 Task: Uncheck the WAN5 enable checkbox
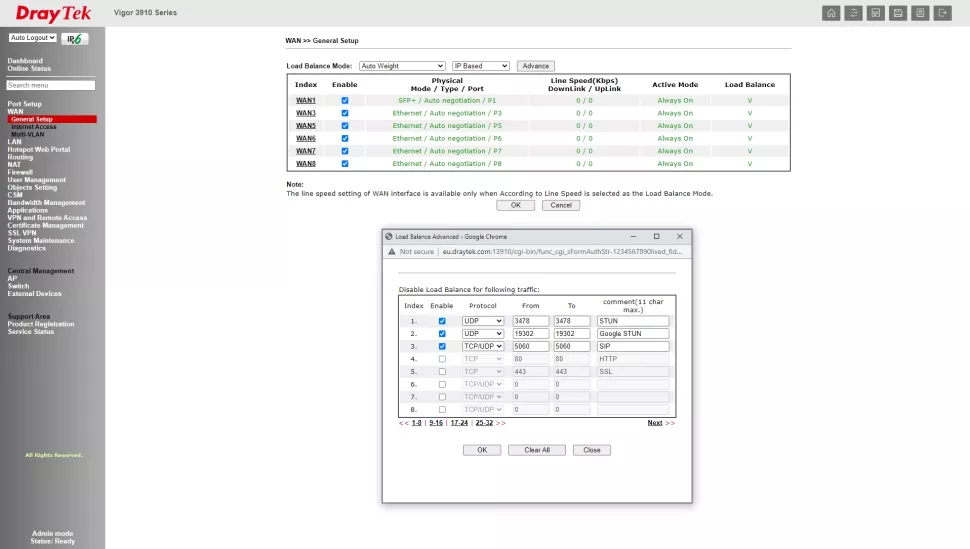[345, 126]
